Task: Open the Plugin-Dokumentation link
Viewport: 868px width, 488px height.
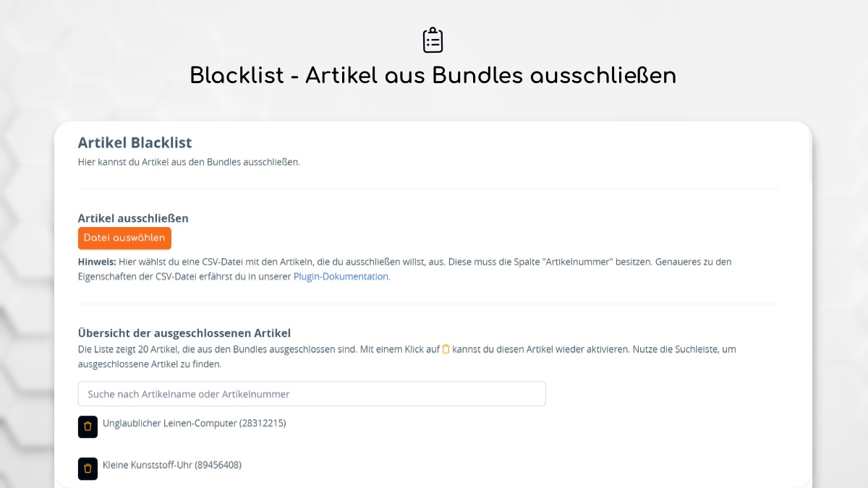Action: click(340, 276)
